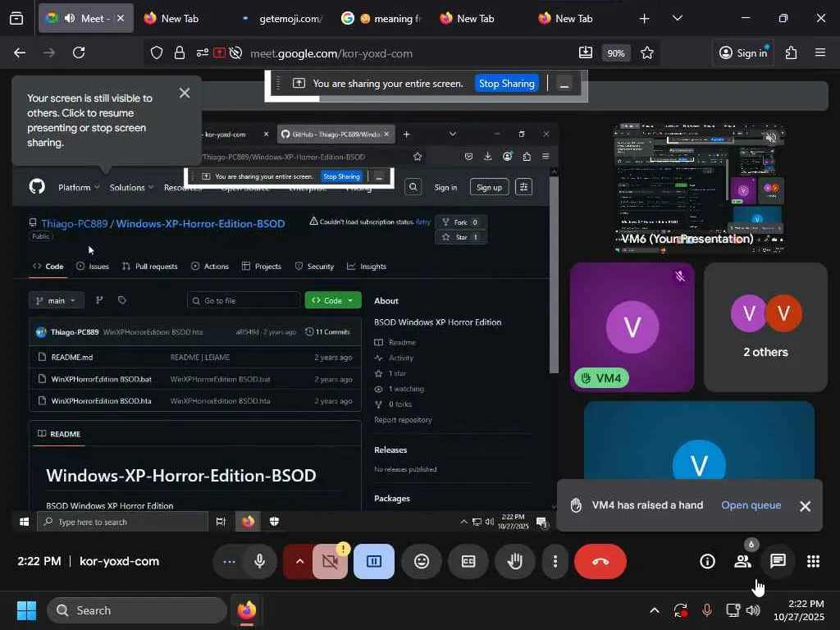This screenshot has height=630, width=840.
Task: Leave the call with red hangup button
Action: [x=600, y=561]
